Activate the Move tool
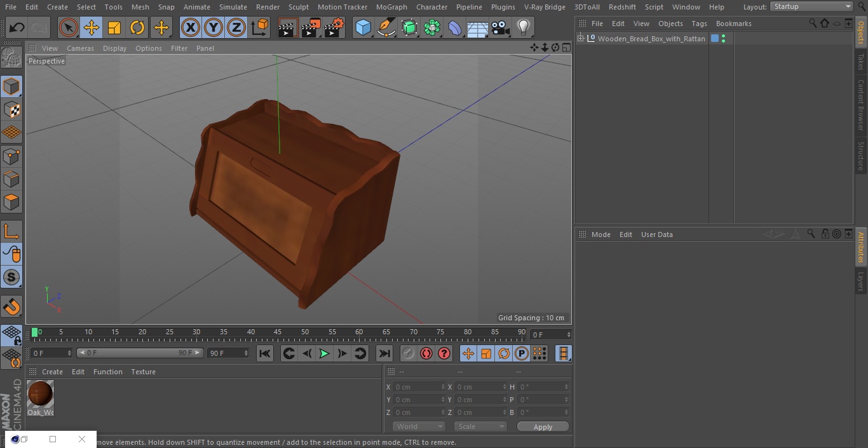This screenshot has height=448, width=868. 92,28
